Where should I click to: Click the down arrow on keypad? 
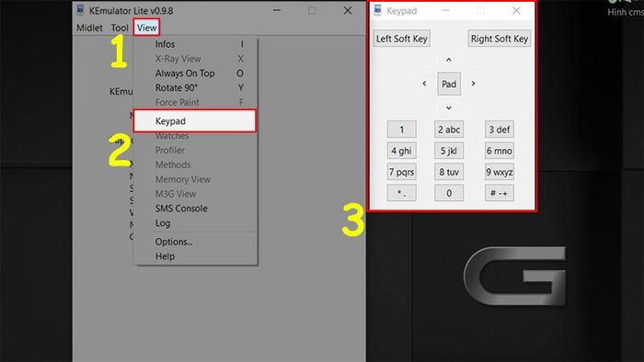pos(449,107)
